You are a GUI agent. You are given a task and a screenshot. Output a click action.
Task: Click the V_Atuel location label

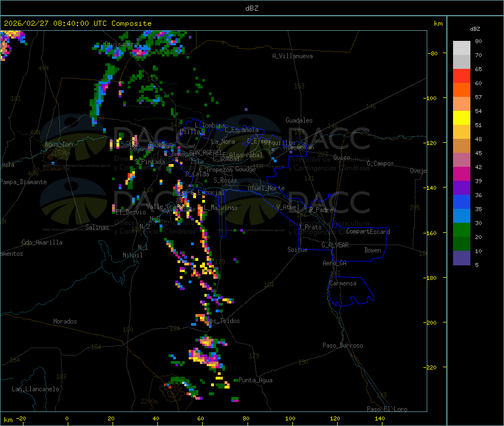tap(288, 207)
